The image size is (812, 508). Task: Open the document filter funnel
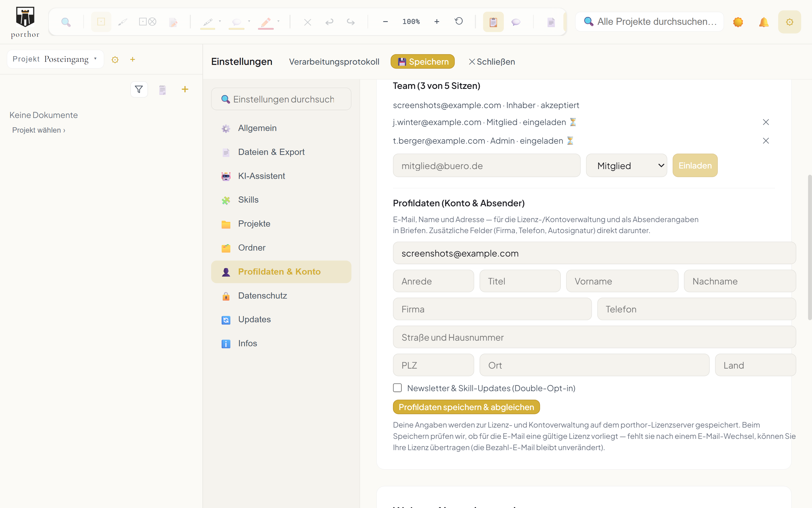[x=139, y=89]
